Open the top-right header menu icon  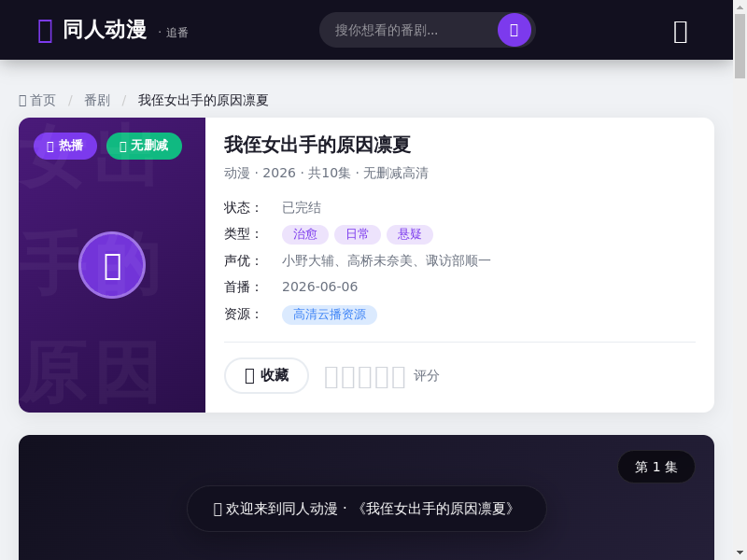tap(681, 32)
